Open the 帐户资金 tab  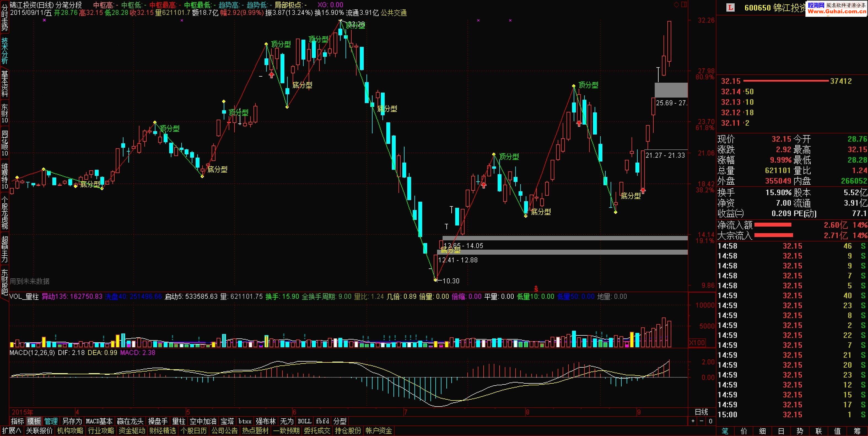click(x=379, y=430)
